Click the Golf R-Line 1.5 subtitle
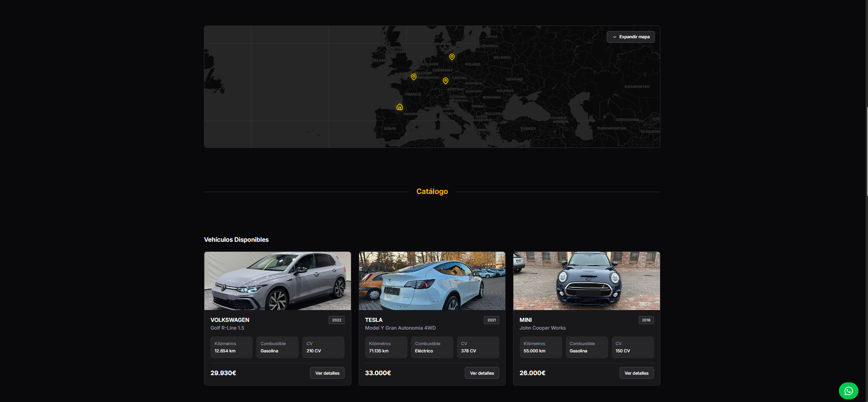Image resolution: width=868 pixels, height=402 pixels. click(227, 328)
